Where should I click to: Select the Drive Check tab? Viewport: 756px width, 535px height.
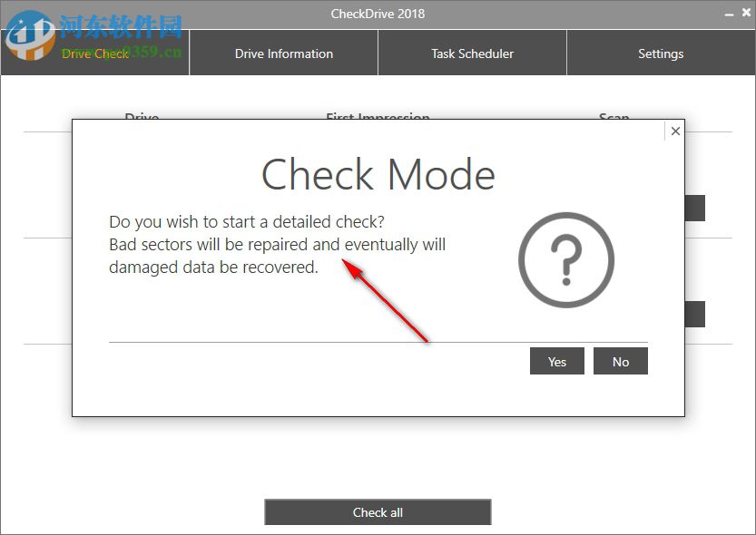tap(94, 53)
